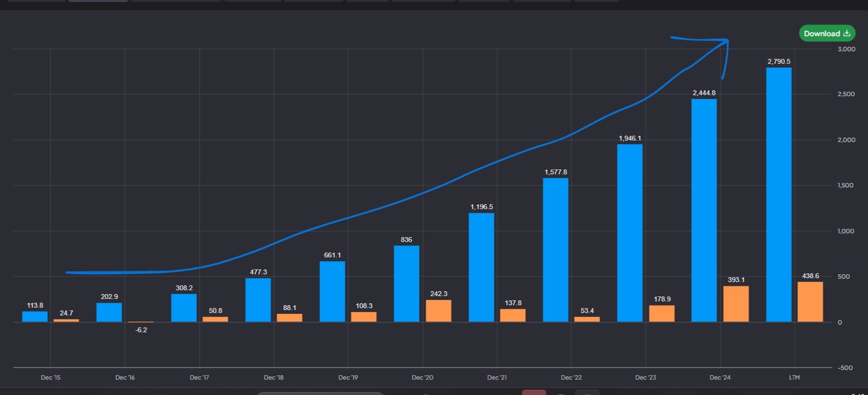Select the blue LTM bar labeled 2,790.5

779,195
